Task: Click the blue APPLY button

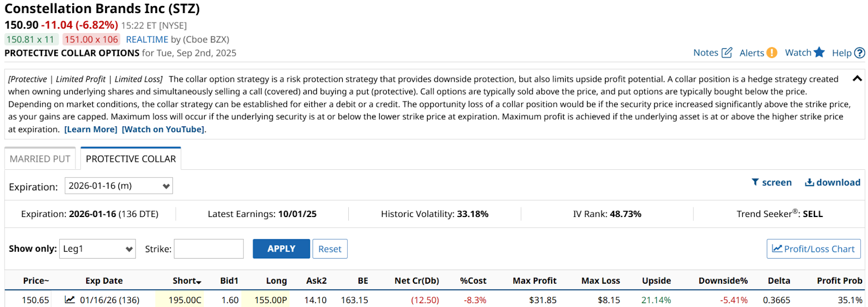Action: click(x=282, y=249)
